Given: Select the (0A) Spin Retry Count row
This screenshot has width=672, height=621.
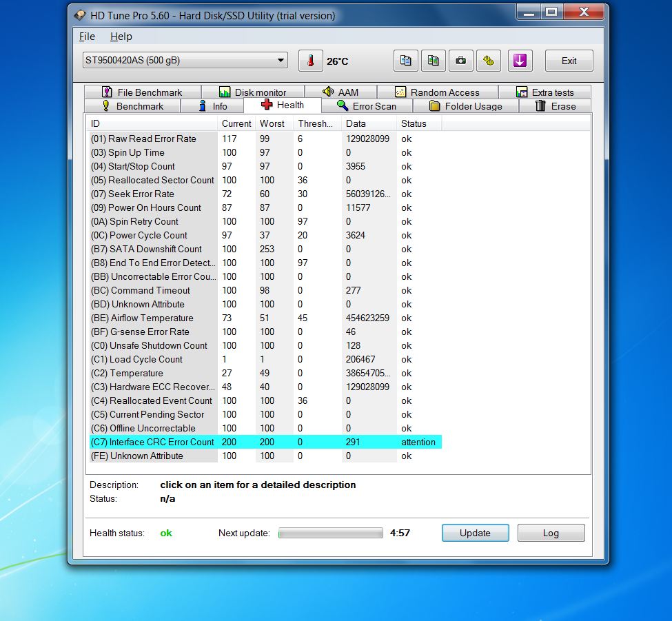Looking at the screenshot, I should pos(265,221).
